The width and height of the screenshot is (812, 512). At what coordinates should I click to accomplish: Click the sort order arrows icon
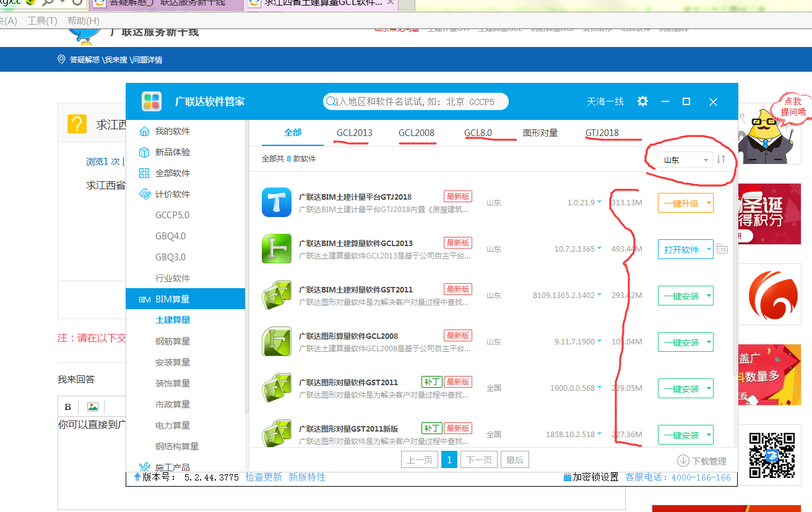(x=721, y=160)
